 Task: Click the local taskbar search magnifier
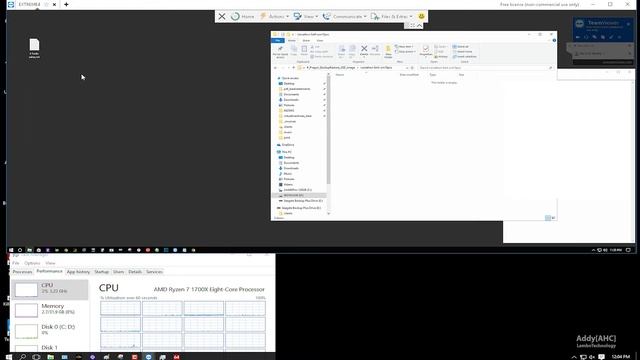pyautogui.click(x=22, y=357)
